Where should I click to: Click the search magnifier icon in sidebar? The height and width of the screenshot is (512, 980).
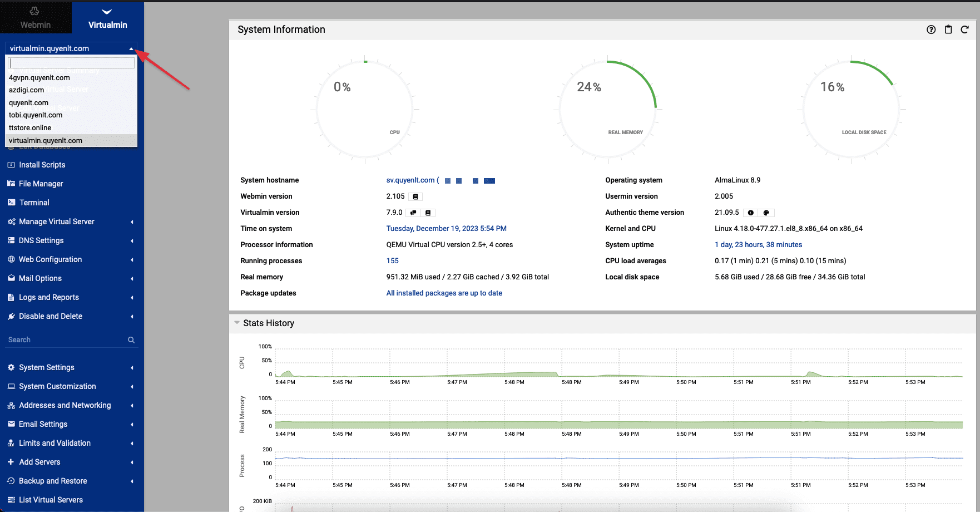coord(131,340)
